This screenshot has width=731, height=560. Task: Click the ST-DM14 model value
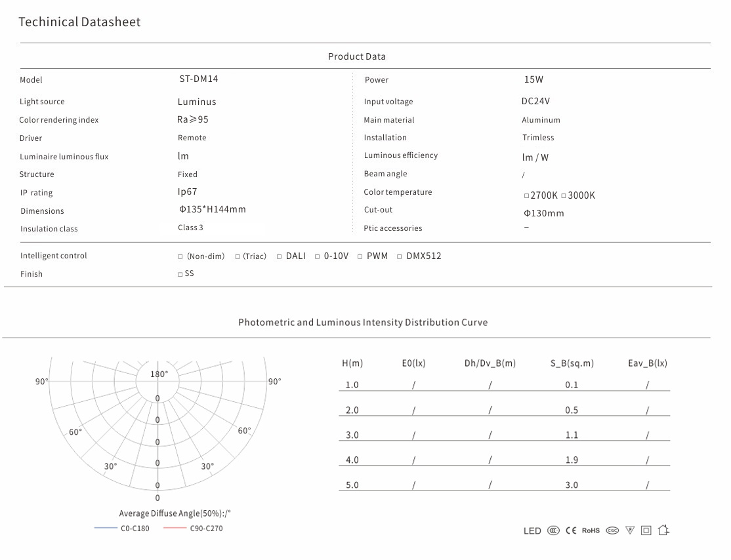tap(198, 79)
